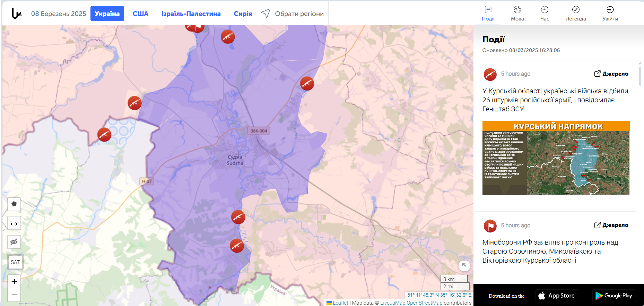Open the Курський напрямок map thumbnail
The image size is (644, 306).
556,158
